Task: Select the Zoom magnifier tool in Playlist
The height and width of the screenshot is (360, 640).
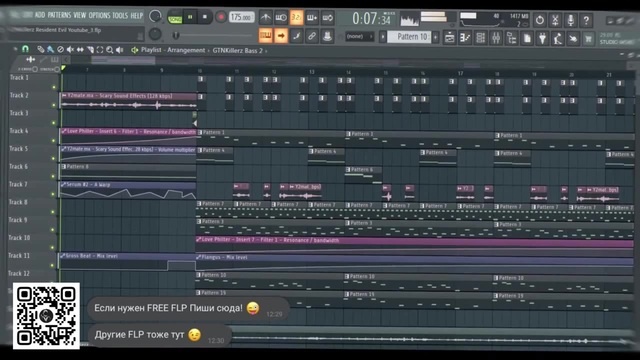Action: [x=110, y=50]
